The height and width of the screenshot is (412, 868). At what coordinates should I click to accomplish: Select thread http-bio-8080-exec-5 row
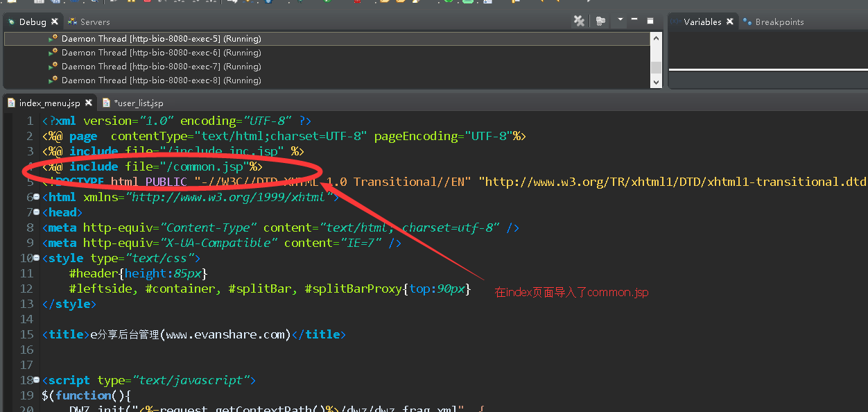pyautogui.click(x=327, y=39)
